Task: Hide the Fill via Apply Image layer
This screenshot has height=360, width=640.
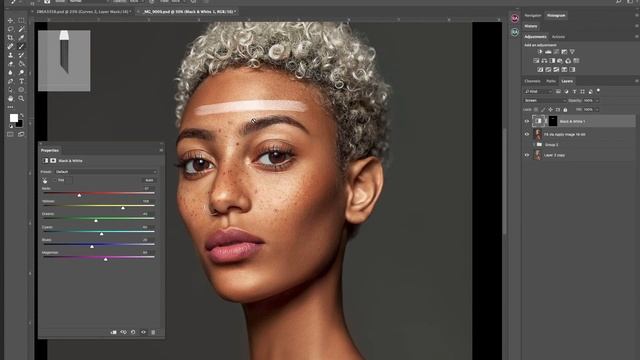Action: (527, 134)
